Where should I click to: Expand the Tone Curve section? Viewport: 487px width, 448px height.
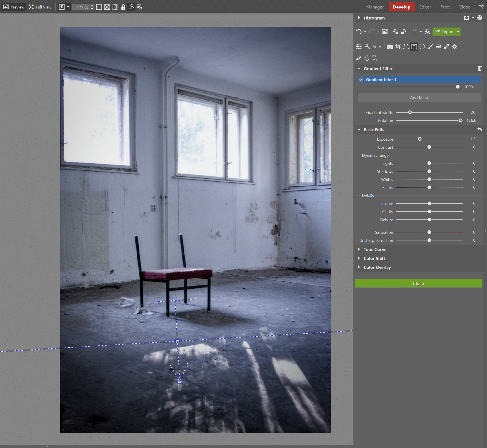point(359,249)
